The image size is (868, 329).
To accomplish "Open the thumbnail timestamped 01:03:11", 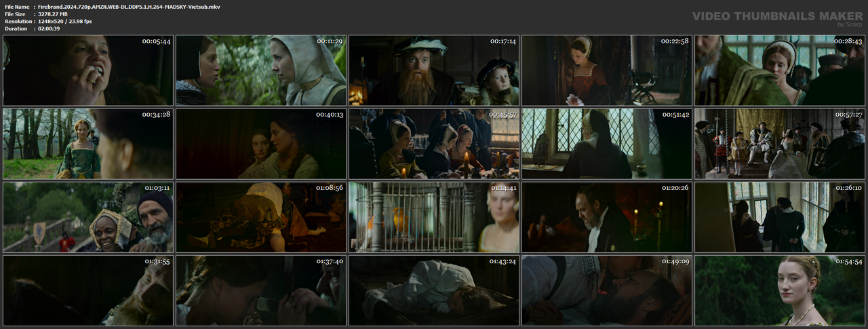I will click(88, 217).
